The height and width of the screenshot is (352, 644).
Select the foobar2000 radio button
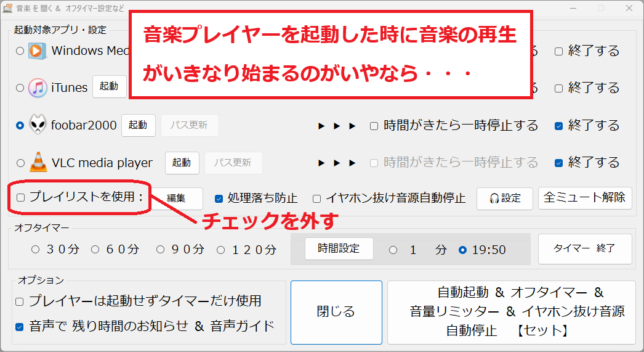(20, 125)
